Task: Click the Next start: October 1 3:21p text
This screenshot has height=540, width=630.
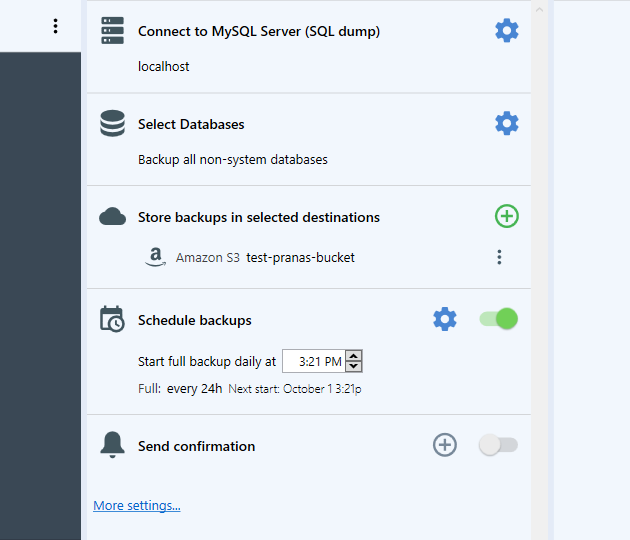Action: [x=295, y=389]
